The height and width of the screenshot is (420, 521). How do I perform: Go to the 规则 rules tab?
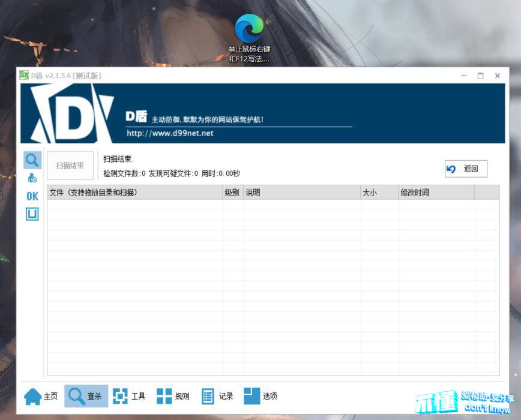pyautogui.click(x=173, y=396)
